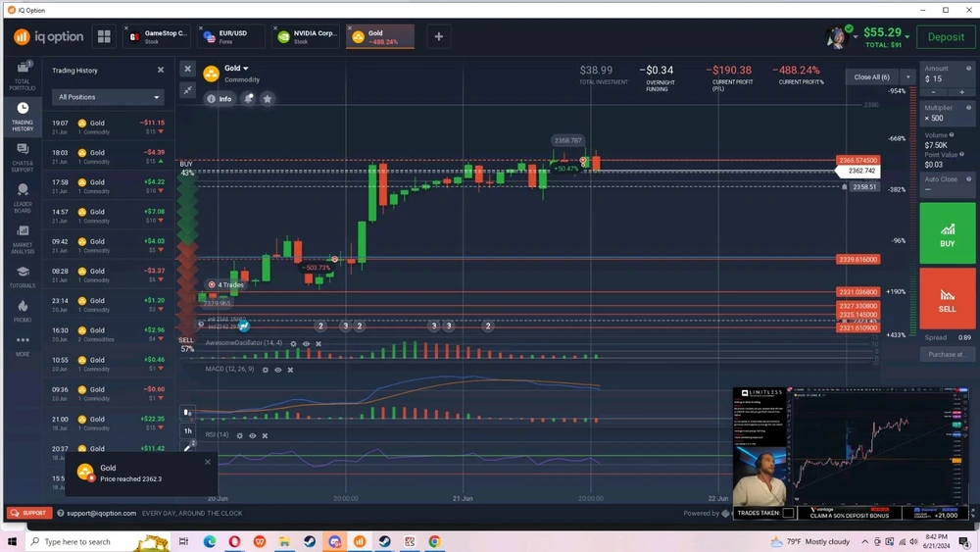This screenshot has height=552, width=980.
Task: Open the drawing tools pencil icon
Action: point(188,446)
